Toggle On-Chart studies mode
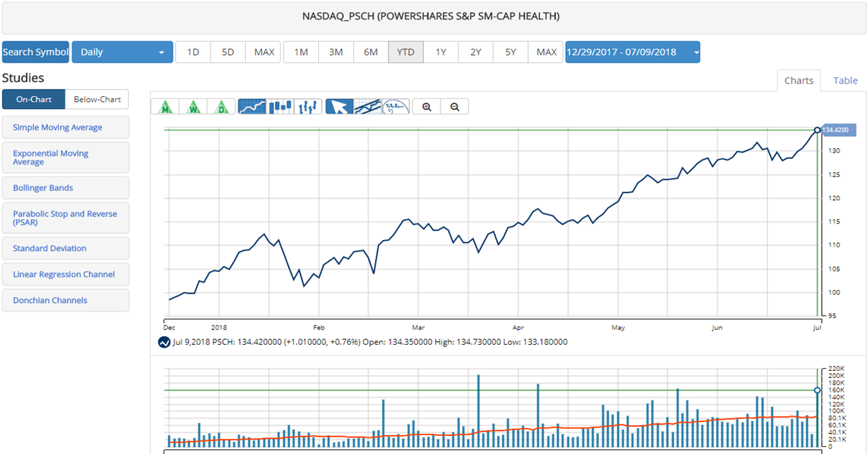 coord(33,98)
